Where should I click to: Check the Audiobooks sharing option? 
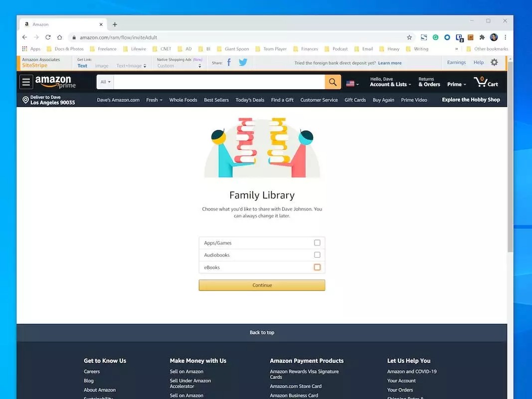pyautogui.click(x=317, y=255)
